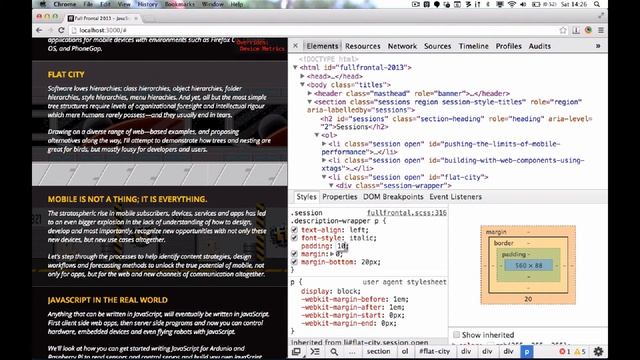Click the 560 × 88 content box in metrics
The image size is (640, 360).
(x=528, y=265)
